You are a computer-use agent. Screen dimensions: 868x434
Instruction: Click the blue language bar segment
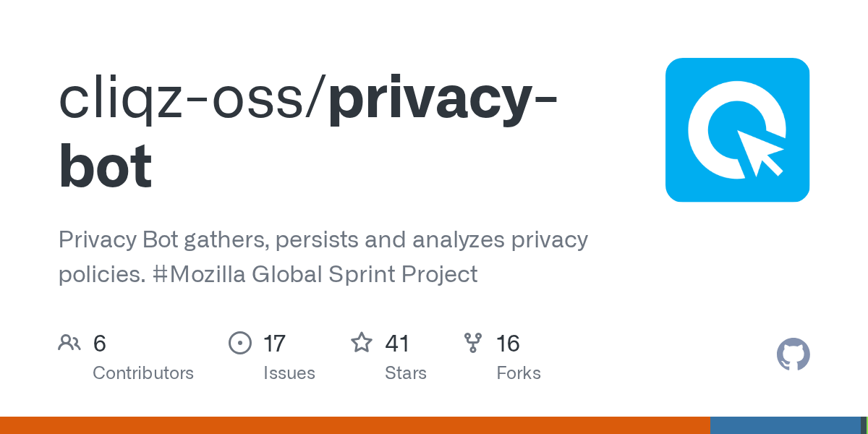(x=785, y=425)
